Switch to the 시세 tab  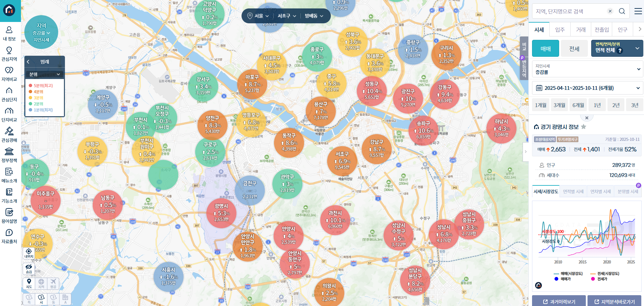click(539, 30)
